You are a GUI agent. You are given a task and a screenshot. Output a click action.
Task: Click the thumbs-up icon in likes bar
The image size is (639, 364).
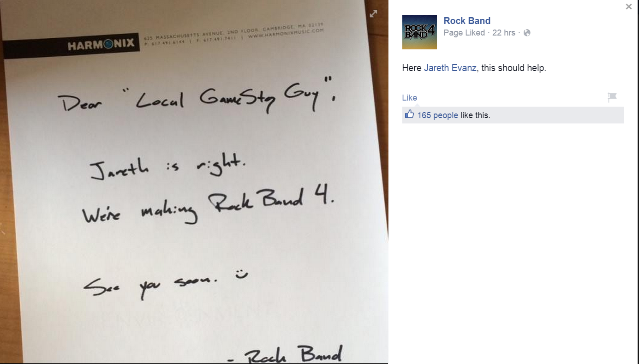(x=409, y=114)
